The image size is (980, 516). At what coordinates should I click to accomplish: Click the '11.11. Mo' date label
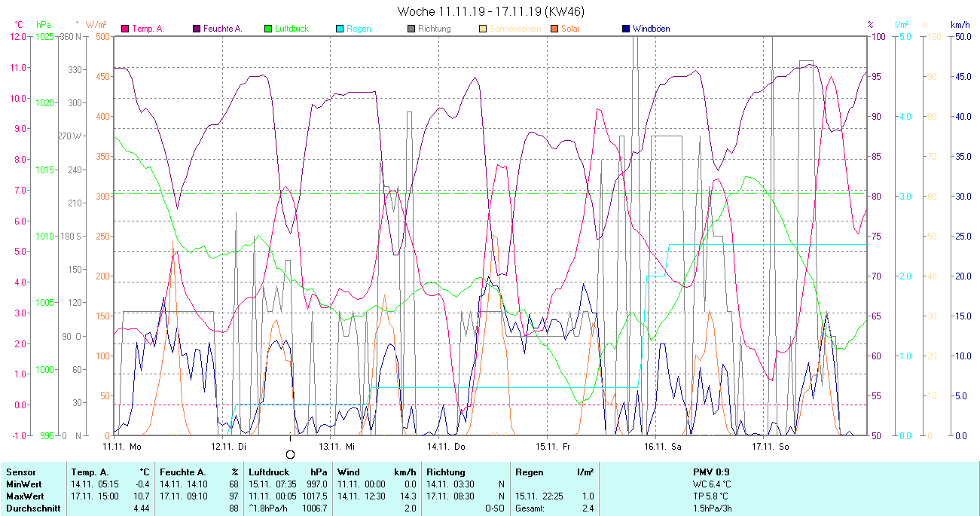122,446
